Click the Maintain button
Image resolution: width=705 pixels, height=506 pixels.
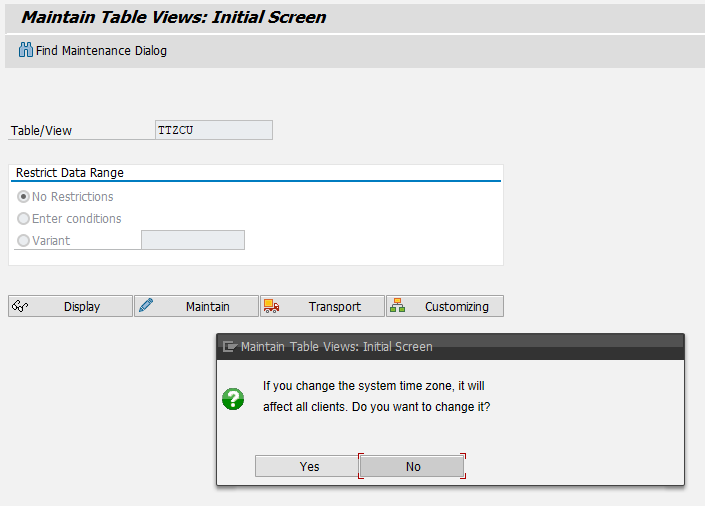[x=196, y=306]
